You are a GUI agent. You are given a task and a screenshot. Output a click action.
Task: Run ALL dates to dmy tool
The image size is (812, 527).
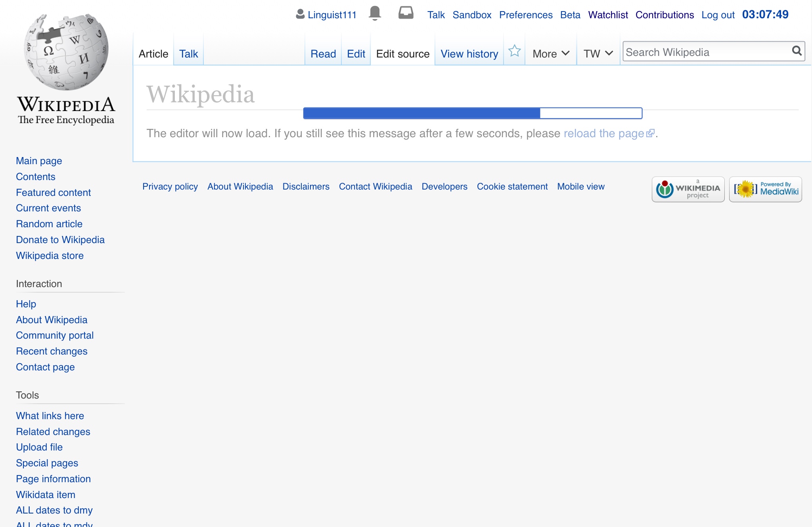tap(54, 510)
